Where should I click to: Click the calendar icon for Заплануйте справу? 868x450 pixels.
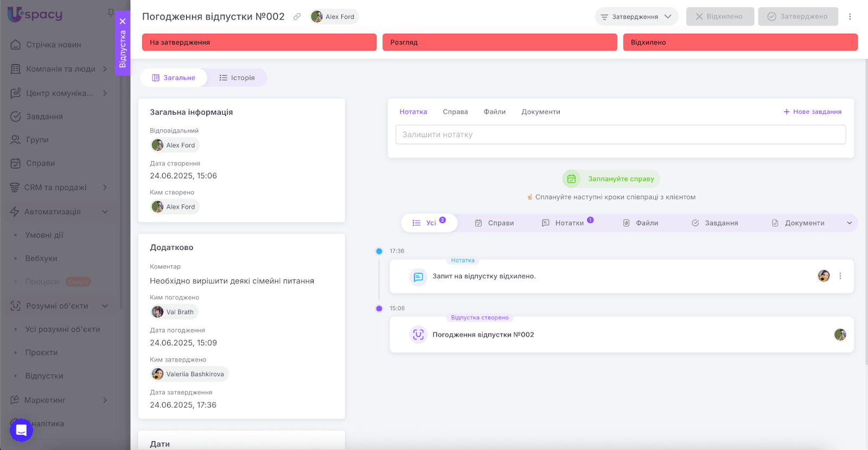click(x=571, y=179)
